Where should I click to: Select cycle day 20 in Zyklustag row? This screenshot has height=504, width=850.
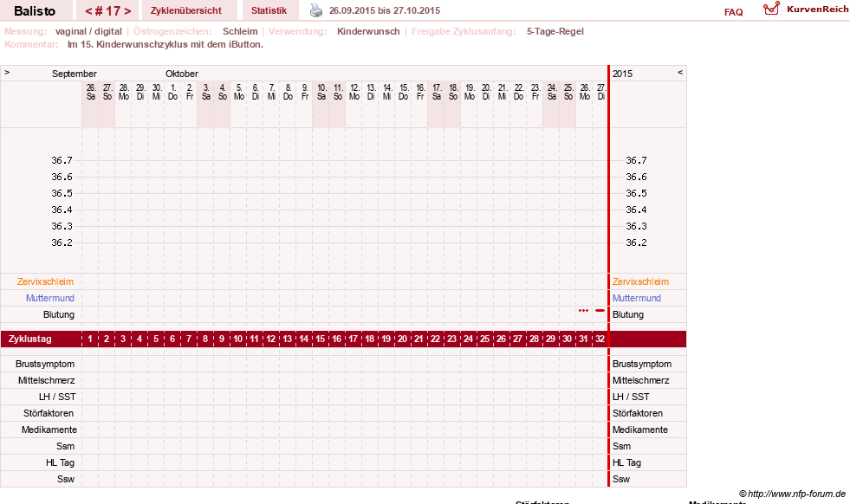(x=402, y=339)
